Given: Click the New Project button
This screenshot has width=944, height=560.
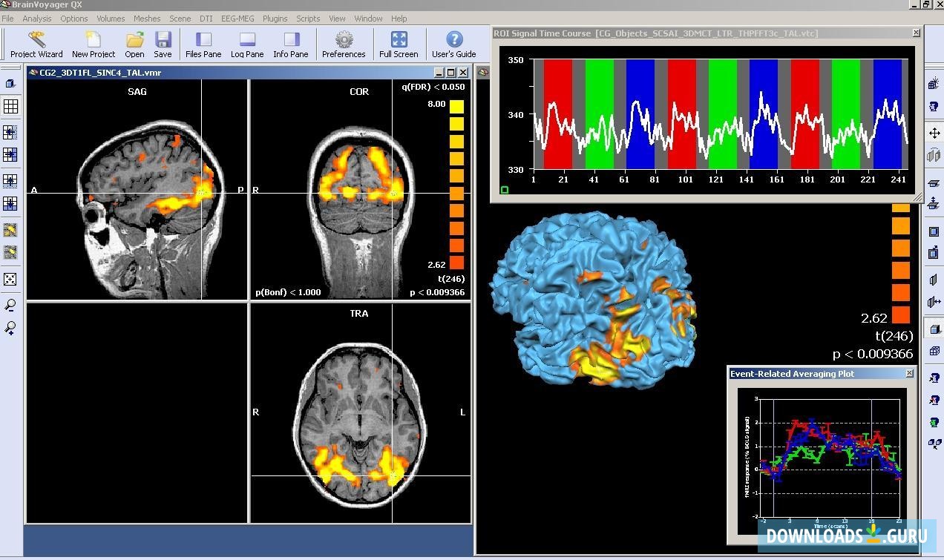Looking at the screenshot, I should pos(92,43).
